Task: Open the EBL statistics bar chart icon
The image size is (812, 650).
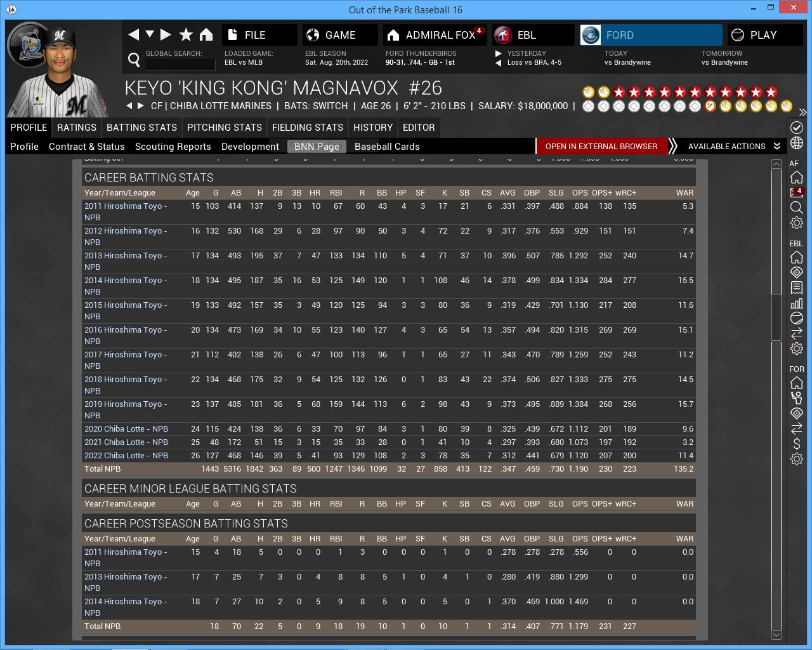Action: [797, 303]
